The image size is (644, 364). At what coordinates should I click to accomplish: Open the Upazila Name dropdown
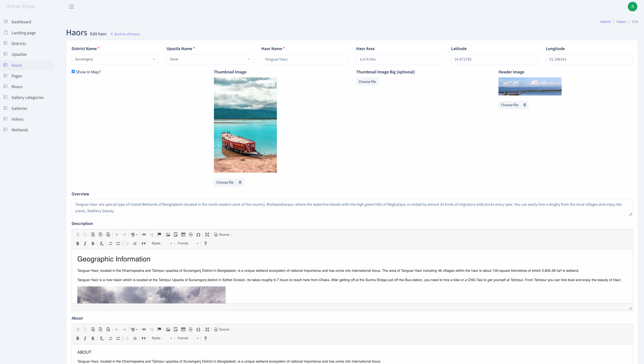point(210,59)
